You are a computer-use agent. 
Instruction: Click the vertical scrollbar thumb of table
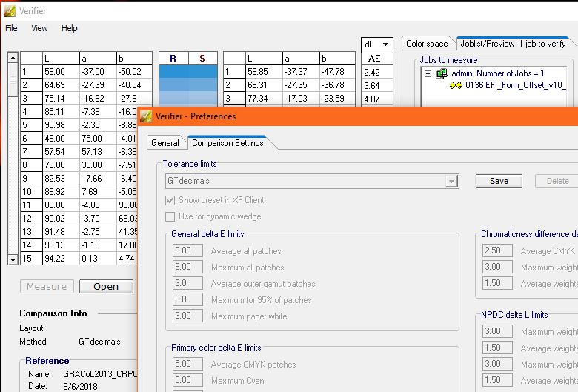(13, 79)
